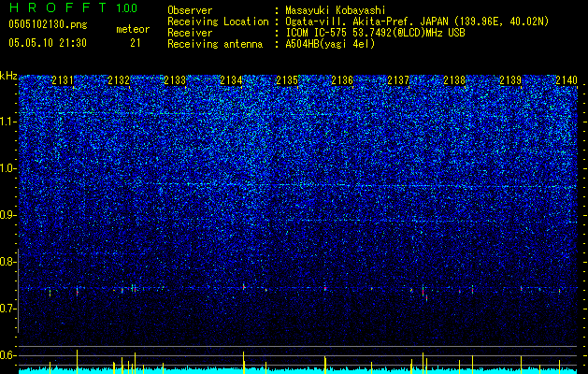Click the 2136 time marker
This screenshot has width=588, height=374.
342,80
